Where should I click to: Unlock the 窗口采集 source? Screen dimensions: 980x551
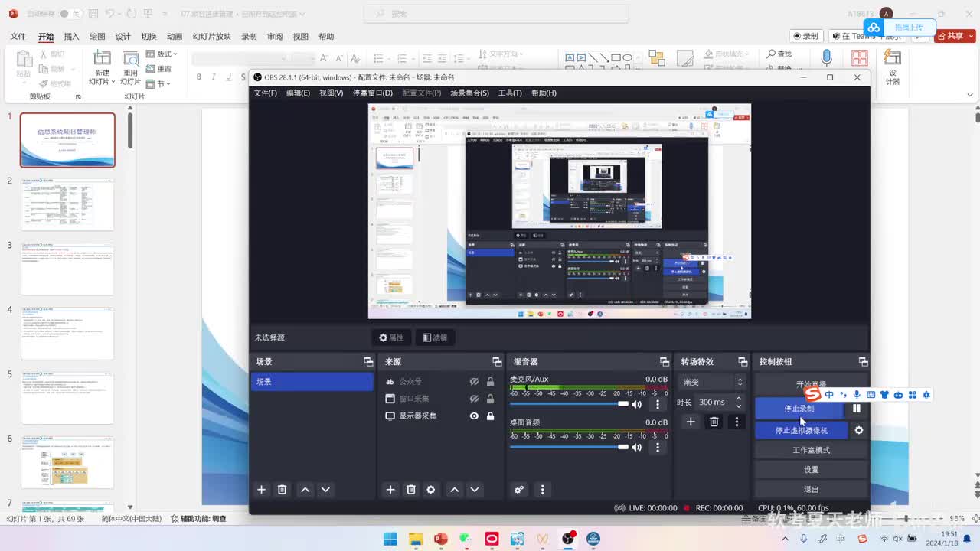[x=490, y=399]
